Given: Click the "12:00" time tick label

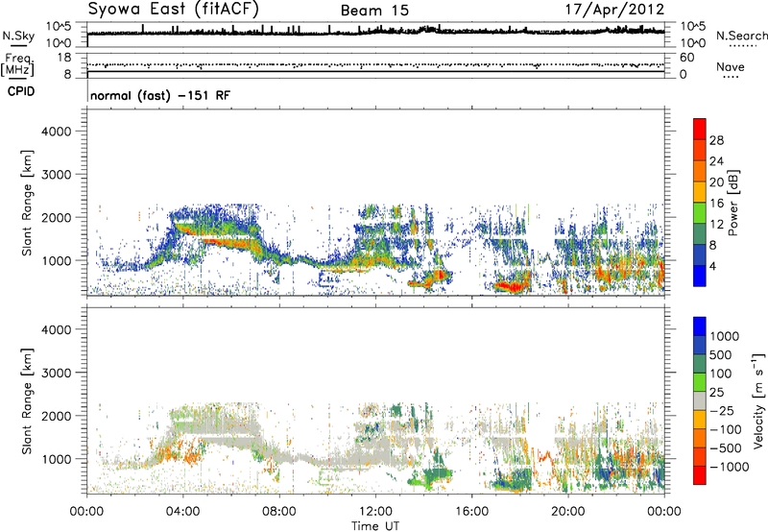Looking at the screenshot, I should pyautogui.click(x=375, y=512).
